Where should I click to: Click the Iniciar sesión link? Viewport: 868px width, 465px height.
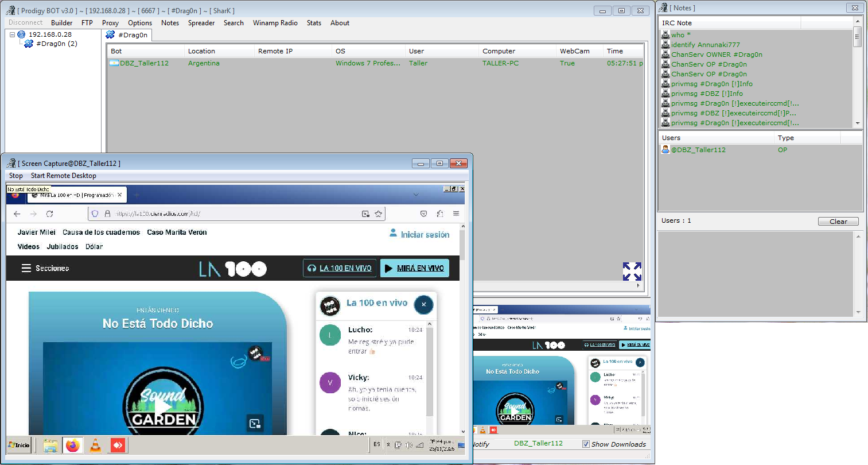point(425,234)
